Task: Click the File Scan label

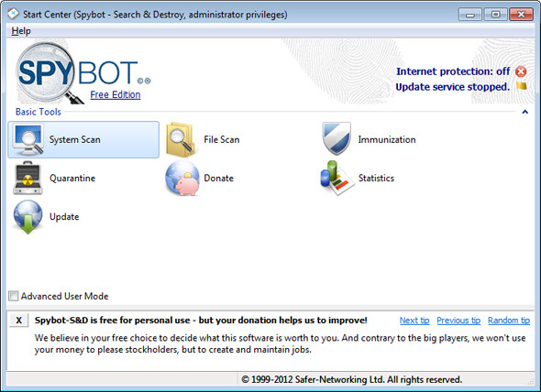Action: [x=222, y=139]
